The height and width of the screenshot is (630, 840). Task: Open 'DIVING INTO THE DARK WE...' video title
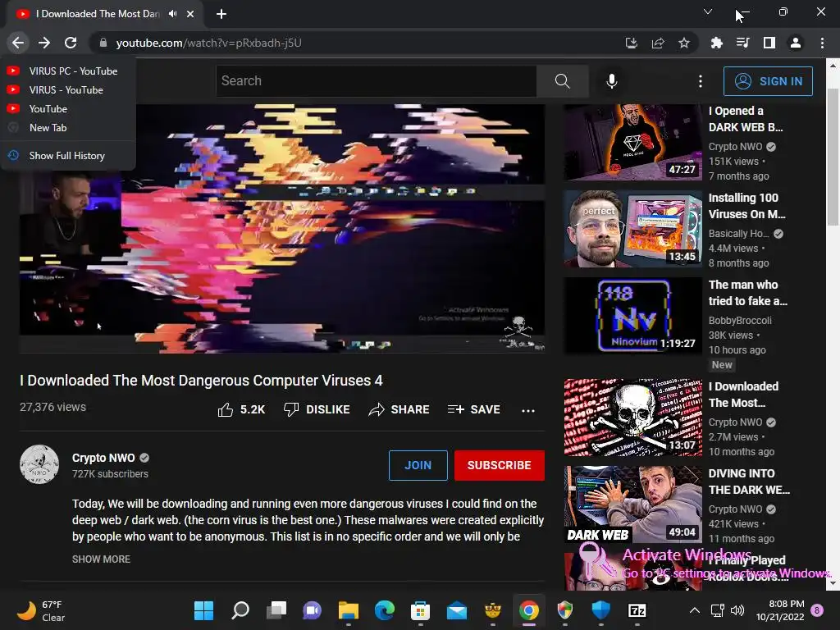tap(749, 482)
